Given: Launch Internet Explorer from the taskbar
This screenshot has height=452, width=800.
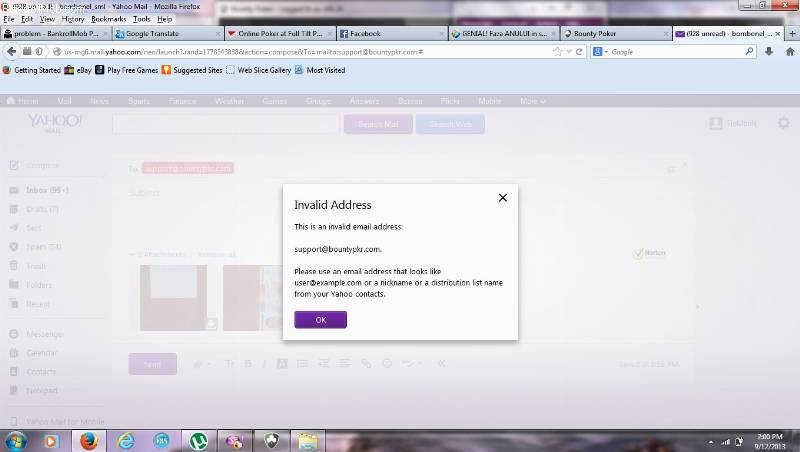Looking at the screenshot, I should pyautogui.click(x=126, y=440).
